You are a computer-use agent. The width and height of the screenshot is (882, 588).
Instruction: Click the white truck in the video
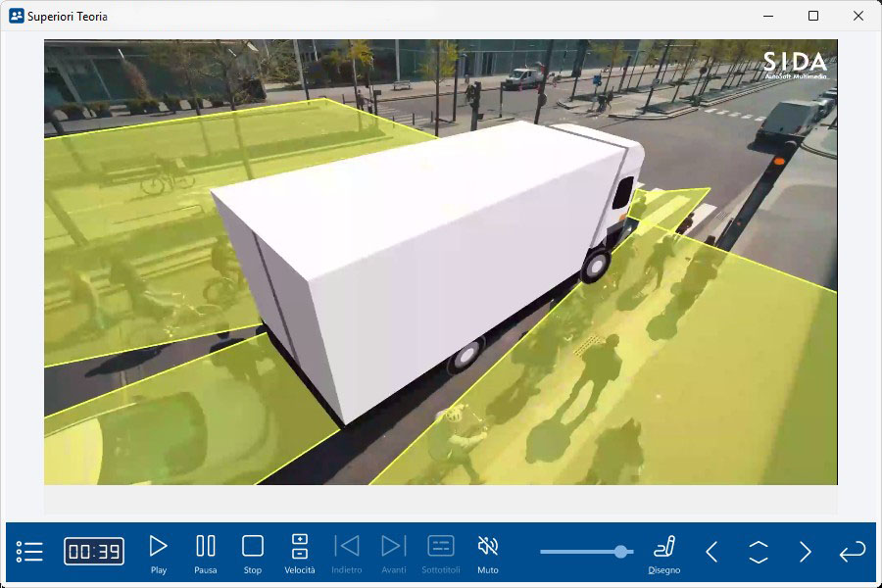point(421,245)
